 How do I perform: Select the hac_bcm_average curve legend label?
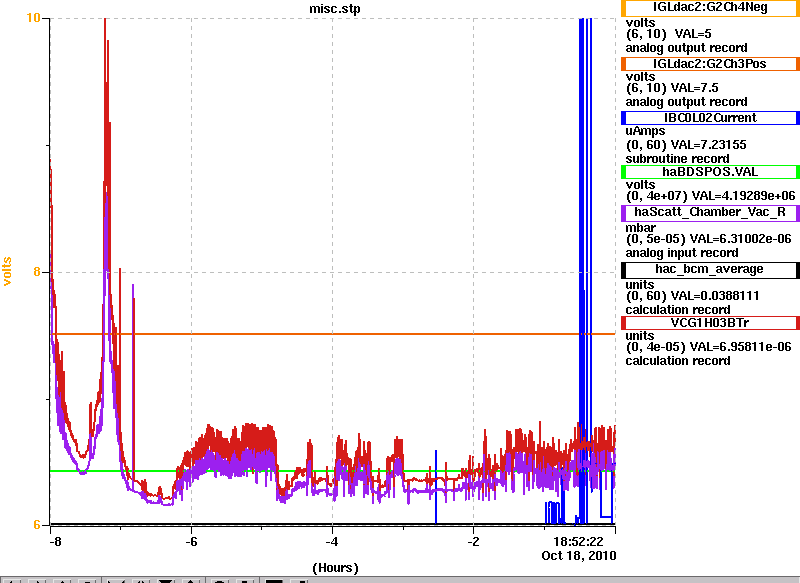click(x=710, y=269)
